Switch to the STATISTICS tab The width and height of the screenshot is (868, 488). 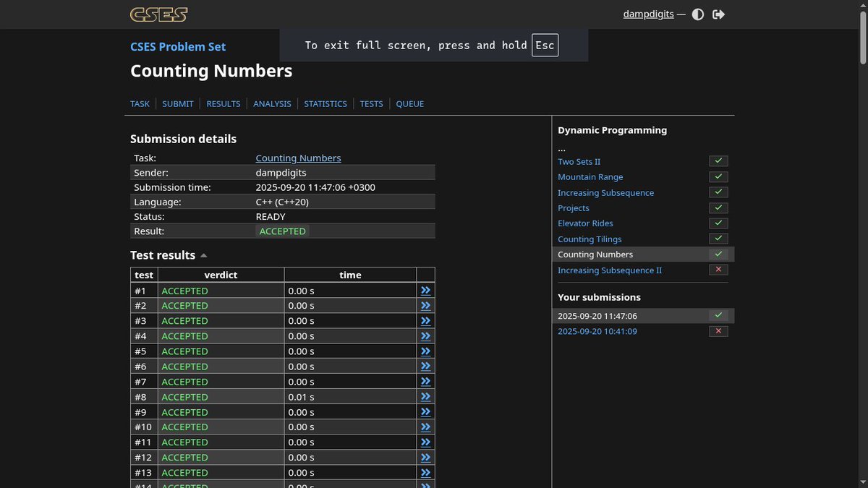point(325,104)
